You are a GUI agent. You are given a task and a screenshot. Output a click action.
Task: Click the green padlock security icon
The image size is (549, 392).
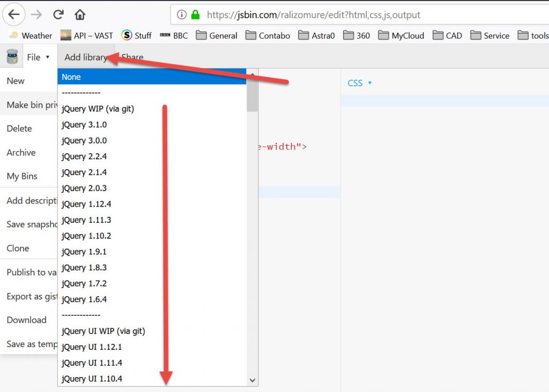195,15
